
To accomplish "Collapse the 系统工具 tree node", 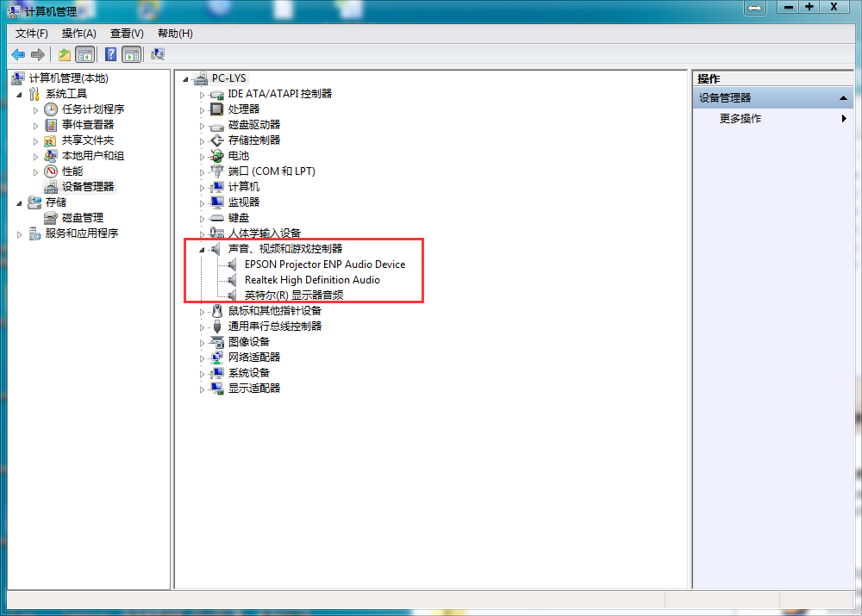I will coord(19,95).
